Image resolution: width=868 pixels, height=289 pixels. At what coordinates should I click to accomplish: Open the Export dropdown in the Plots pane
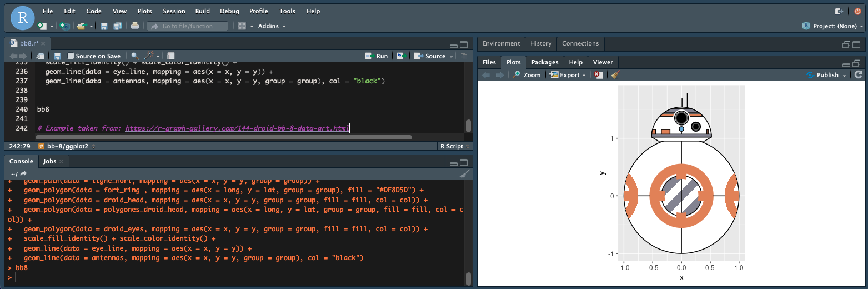pyautogui.click(x=568, y=75)
